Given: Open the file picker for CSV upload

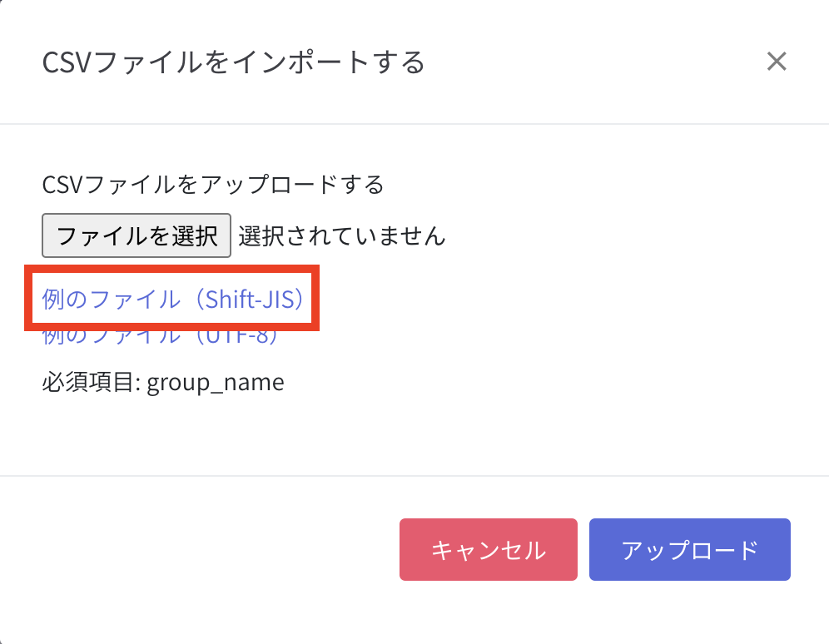Looking at the screenshot, I should coord(137,236).
